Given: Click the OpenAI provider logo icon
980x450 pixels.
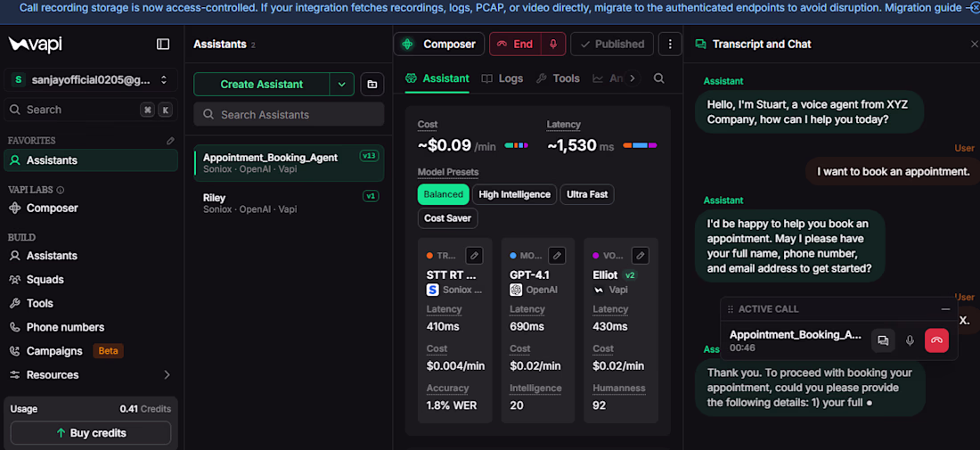Looking at the screenshot, I should pyautogui.click(x=516, y=290).
